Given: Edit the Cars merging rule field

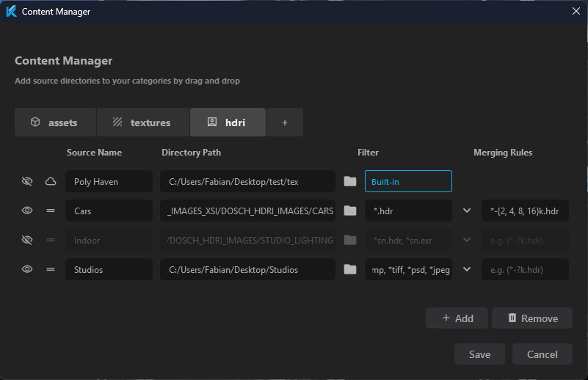Looking at the screenshot, I should click(525, 211).
